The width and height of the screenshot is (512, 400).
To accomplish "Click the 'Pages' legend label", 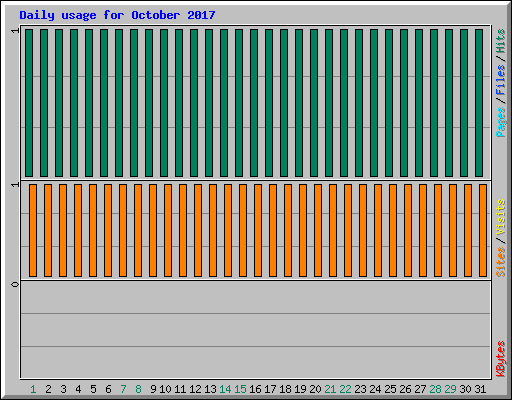I will (500, 122).
